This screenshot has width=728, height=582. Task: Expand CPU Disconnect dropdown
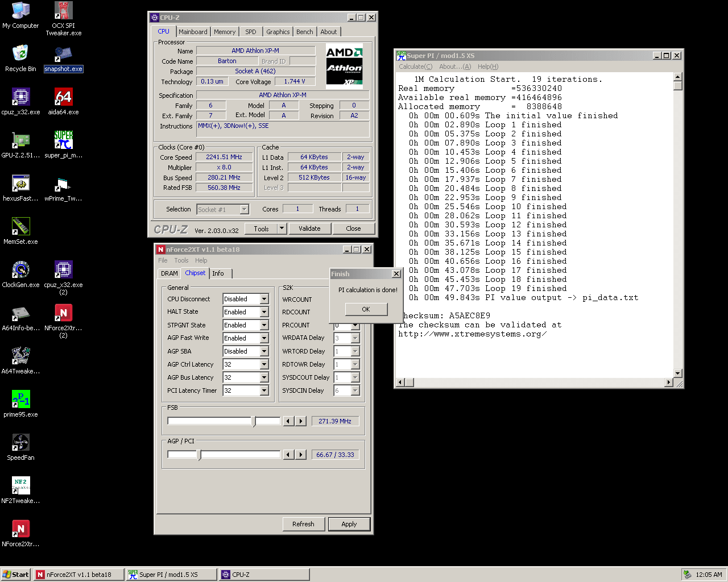pyautogui.click(x=264, y=299)
